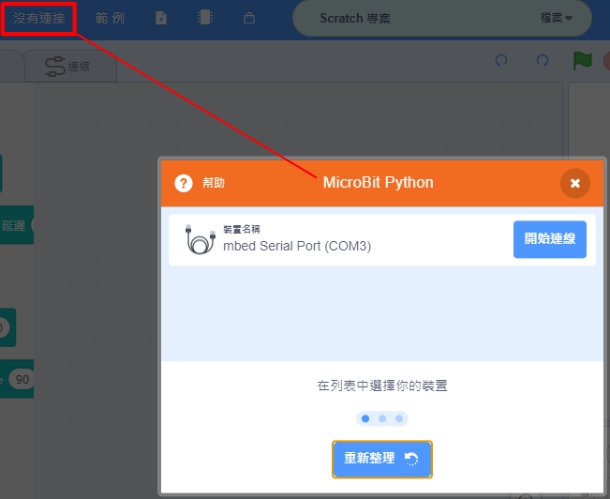Click the new file icon in top bar
Image resolution: width=610 pixels, height=499 pixels.
162,18
